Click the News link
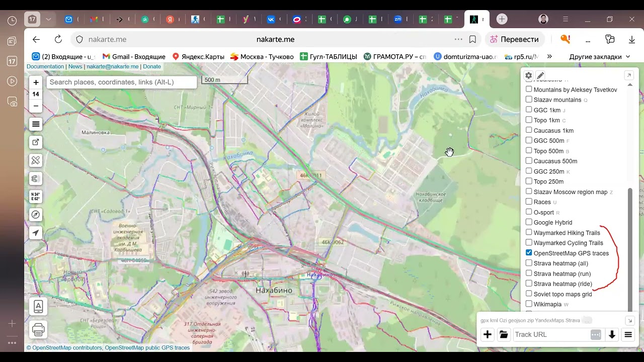 75,66
